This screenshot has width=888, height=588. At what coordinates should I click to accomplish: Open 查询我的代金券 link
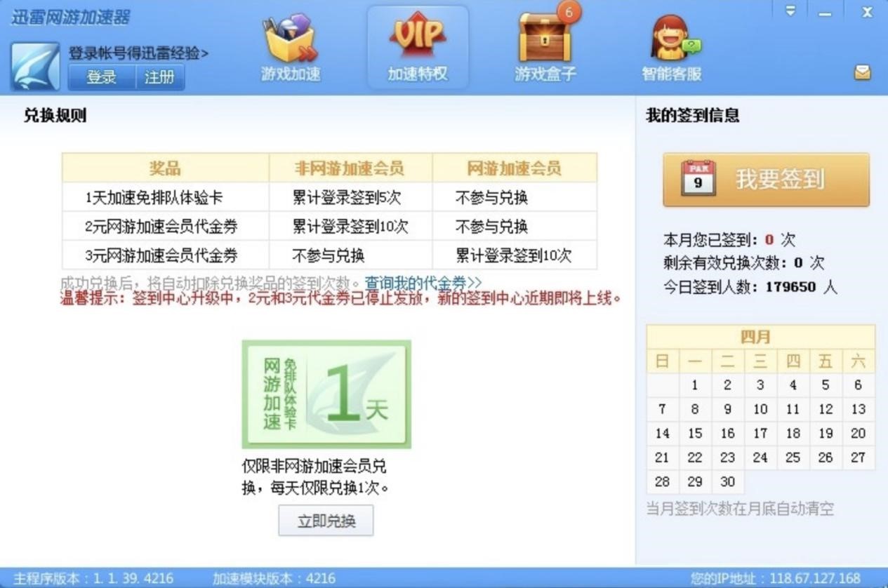423,283
